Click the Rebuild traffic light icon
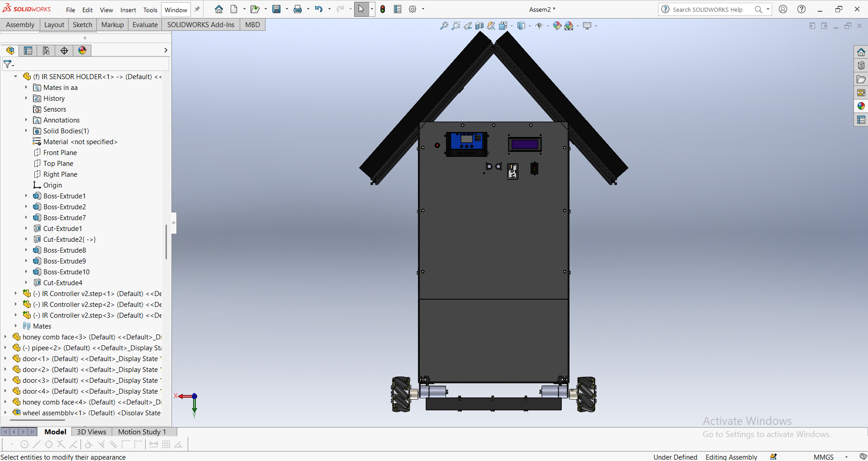The width and height of the screenshot is (868, 461). tap(383, 9)
